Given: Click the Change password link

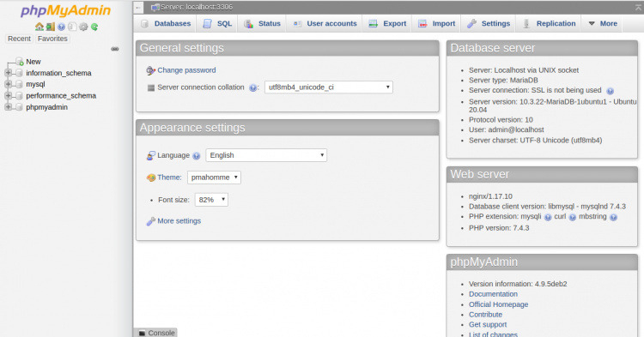Looking at the screenshot, I should tap(186, 70).
